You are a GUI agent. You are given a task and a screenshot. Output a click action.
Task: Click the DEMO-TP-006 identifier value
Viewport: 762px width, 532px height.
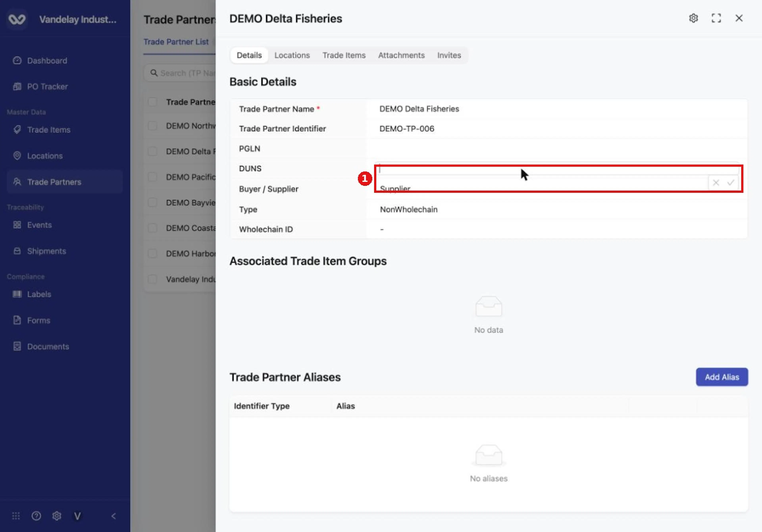click(407, 129)
